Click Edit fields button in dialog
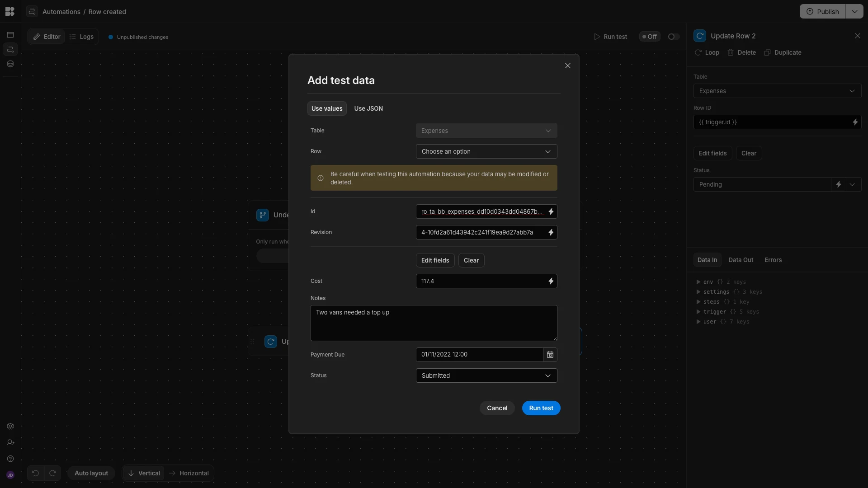Viewport: 868px width, 488px height. (x=435, y=260)
